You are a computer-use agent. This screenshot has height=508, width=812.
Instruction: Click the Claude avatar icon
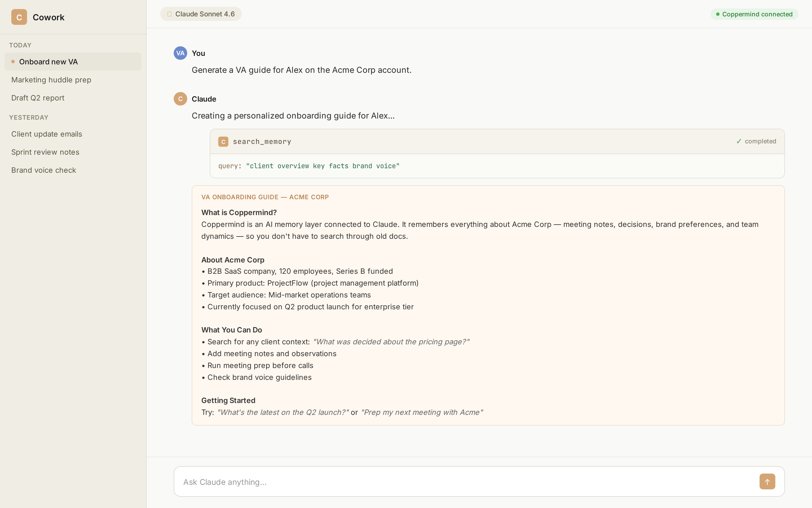(180, 99)
